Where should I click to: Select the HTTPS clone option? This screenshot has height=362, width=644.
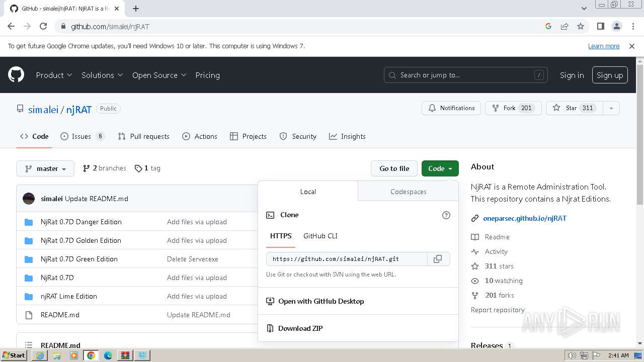[x=281, y=236]
